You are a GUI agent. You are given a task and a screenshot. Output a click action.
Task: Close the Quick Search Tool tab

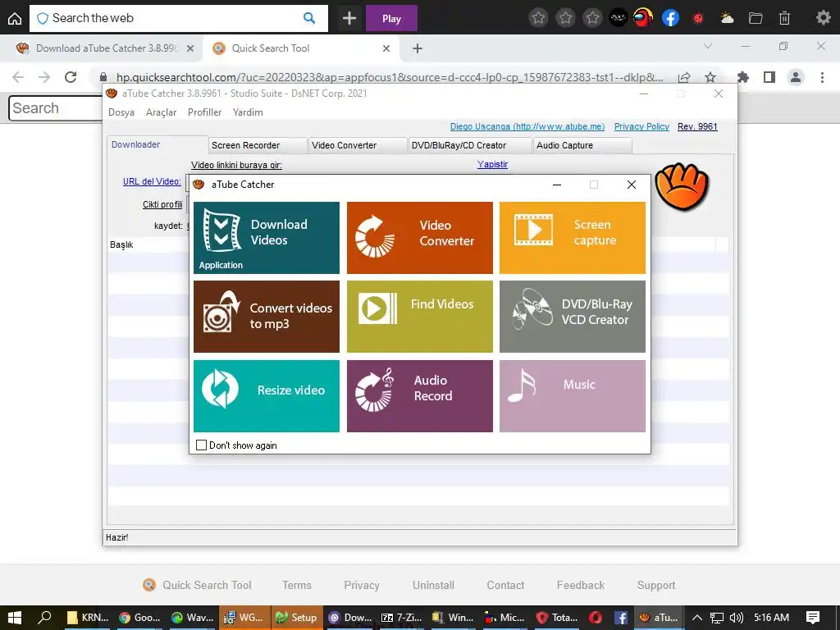tap(386, 48)
